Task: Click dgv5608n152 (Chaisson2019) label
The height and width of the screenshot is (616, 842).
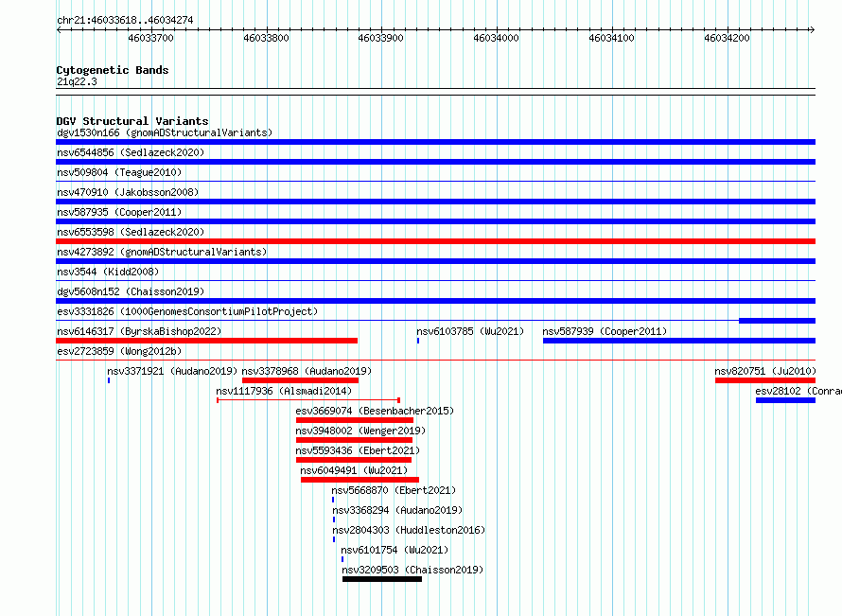Action: coord(131,291)
